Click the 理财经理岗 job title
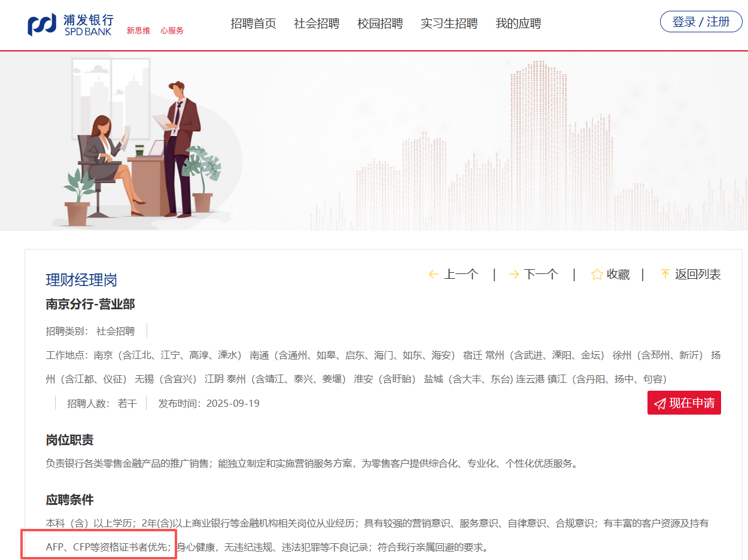The height and width of the screenshot is (560, 748). coord(81,280)
